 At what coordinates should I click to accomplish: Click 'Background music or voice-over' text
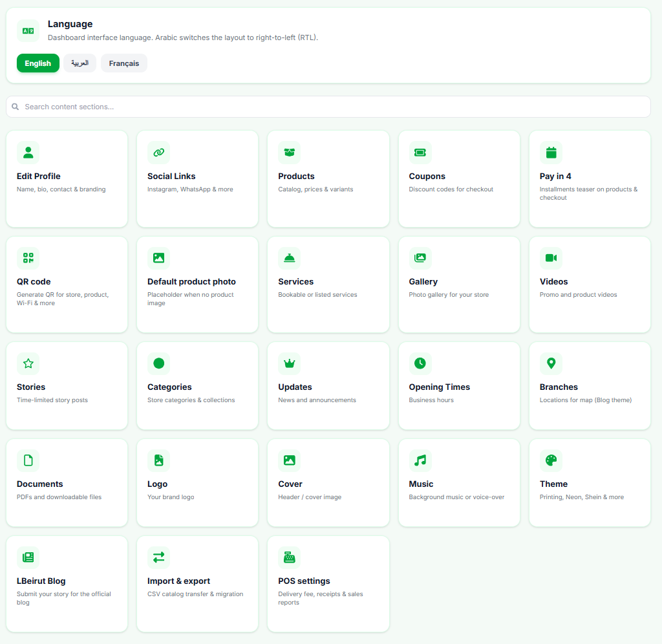tap(456, 497)
